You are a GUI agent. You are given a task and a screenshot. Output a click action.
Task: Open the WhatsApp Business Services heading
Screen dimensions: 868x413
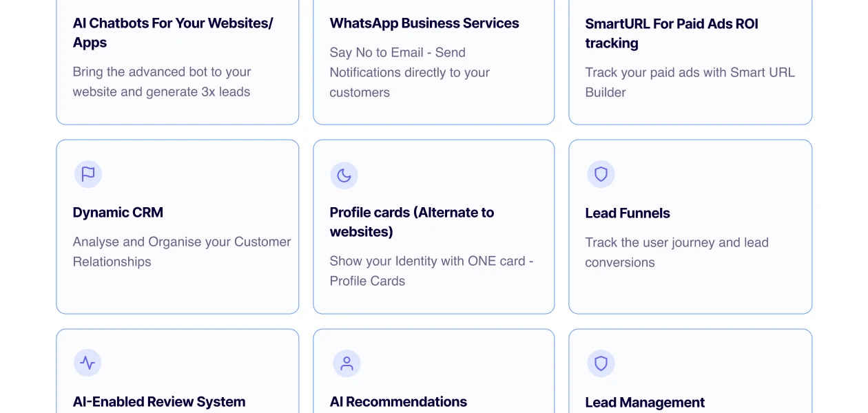424,23
